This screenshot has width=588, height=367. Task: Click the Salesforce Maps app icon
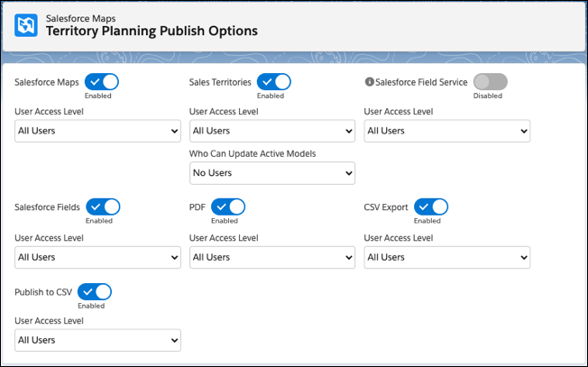point(26,25)
